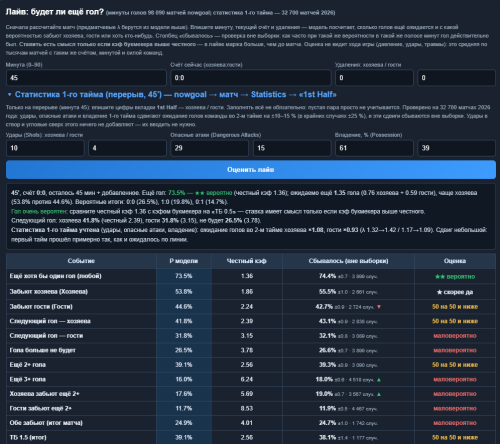
Task: Click the «Счёт сейчас» field showing 0:0
Action: click(251, 78)
